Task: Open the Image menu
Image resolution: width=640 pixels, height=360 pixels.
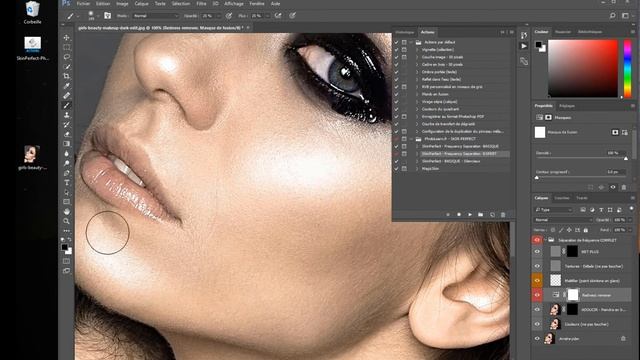Action: 122,4
